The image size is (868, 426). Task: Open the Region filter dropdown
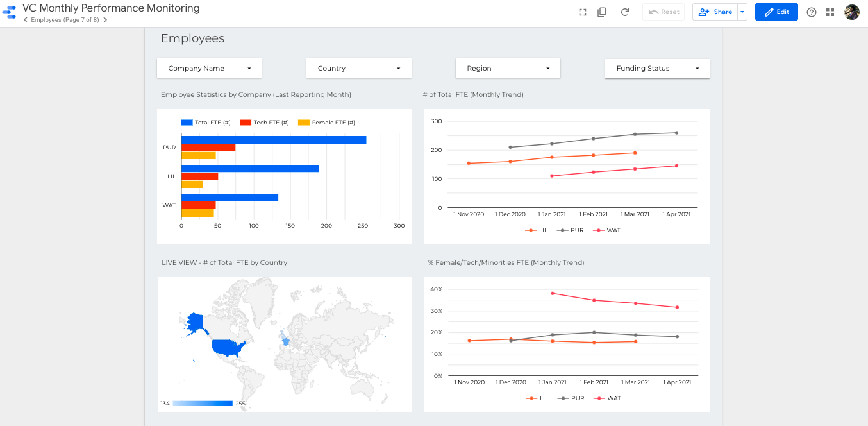(508, 69)
